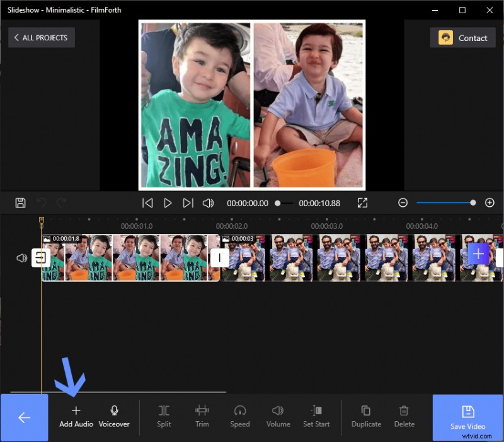Zoom in on timeline with plus icon
504x442 pixels.
tap(490, 202)
